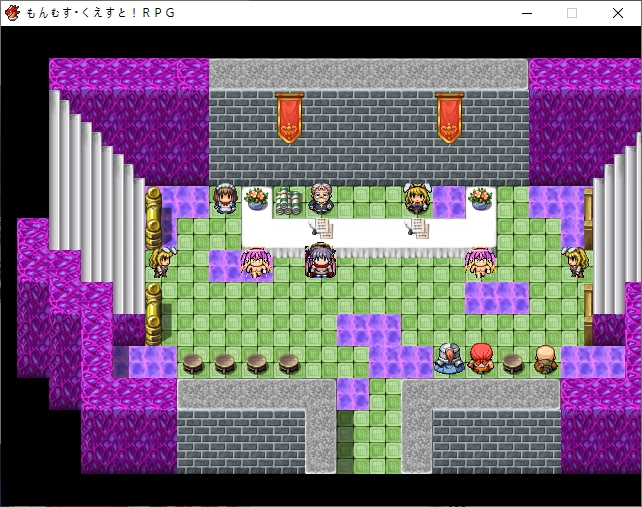The image size is (642, 507).
Task: Click the stool between red-haired and bald man
Action: click(513, 363)
